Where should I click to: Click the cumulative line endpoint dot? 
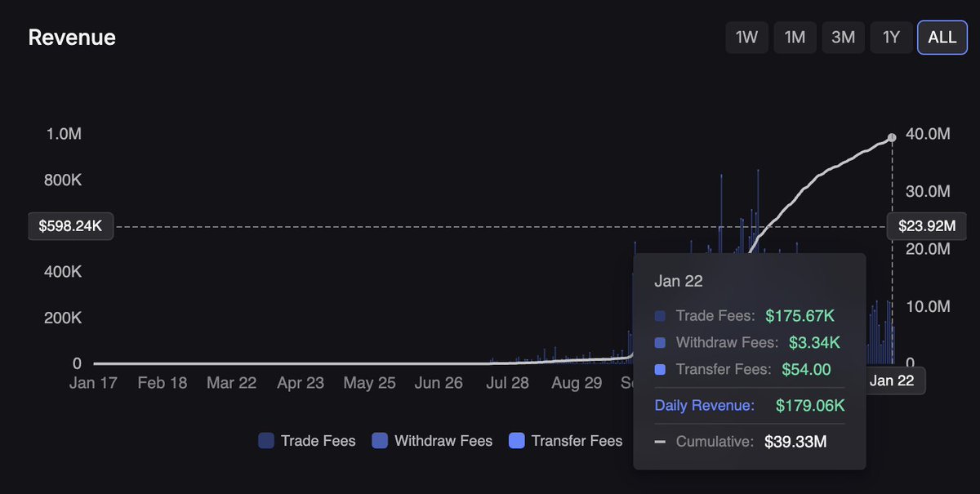pos(892,138)
